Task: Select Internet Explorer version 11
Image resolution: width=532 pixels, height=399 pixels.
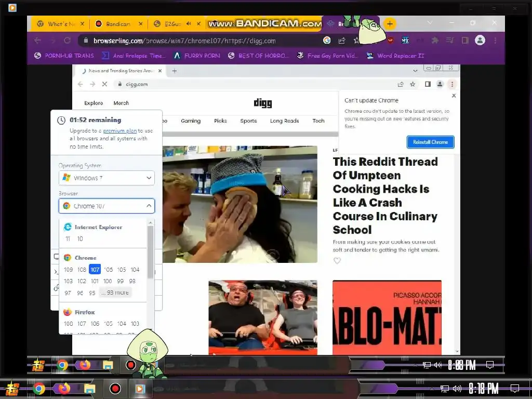Action: (68, 238)
